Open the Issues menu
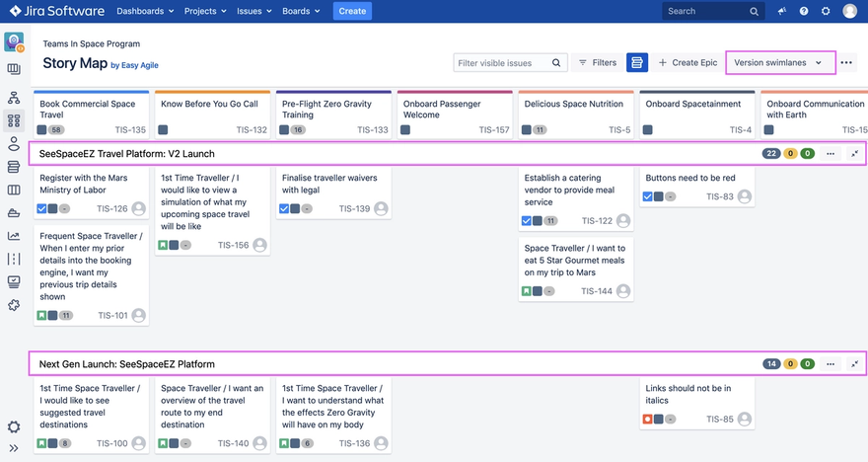Screen dimensions: 868x462 pyautogui.click(x=254, y=11)
